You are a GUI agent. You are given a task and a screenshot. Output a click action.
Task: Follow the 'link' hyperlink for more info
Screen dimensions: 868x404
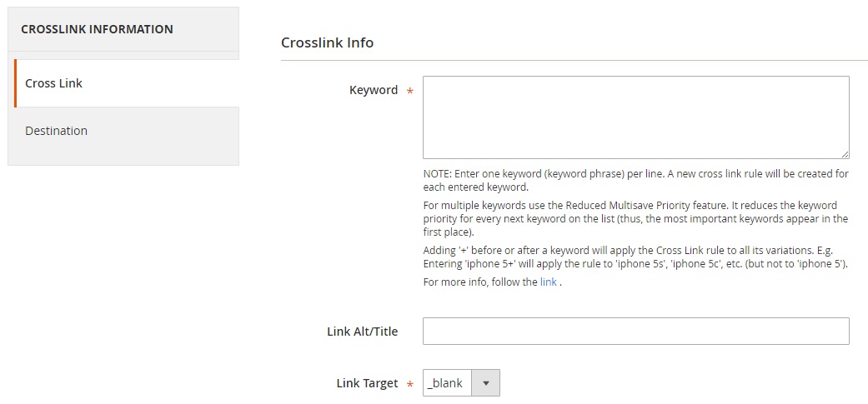click(x=548, y=282)
